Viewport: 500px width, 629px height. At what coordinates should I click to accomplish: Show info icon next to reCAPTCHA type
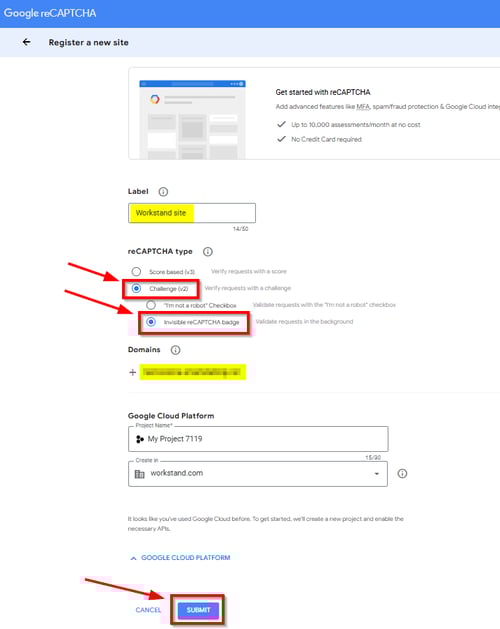pos(207,252)
